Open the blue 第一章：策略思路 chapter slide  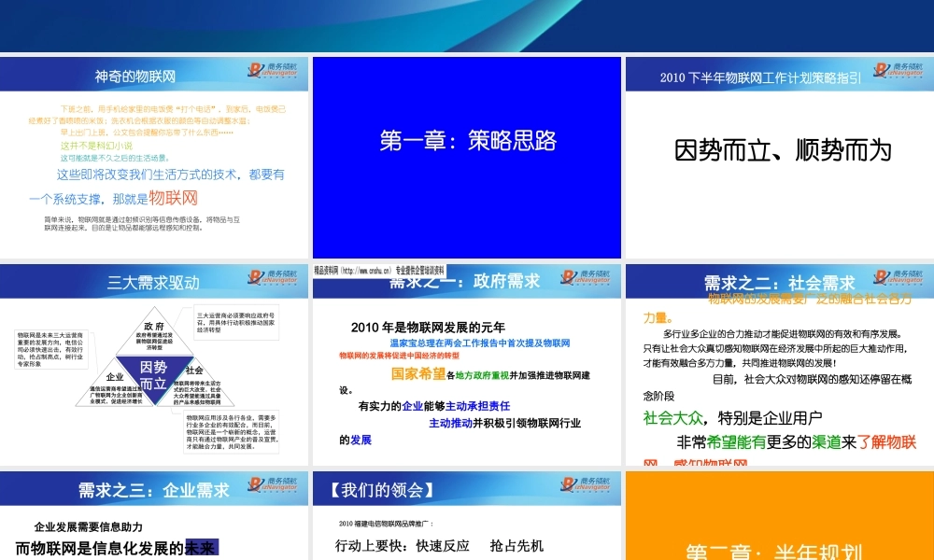pos(466,158)
